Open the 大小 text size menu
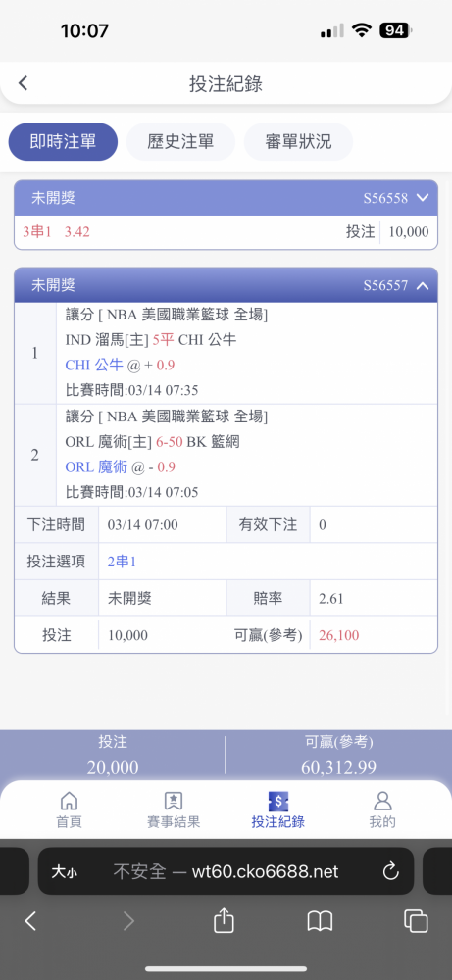 [x=65, y=871]
